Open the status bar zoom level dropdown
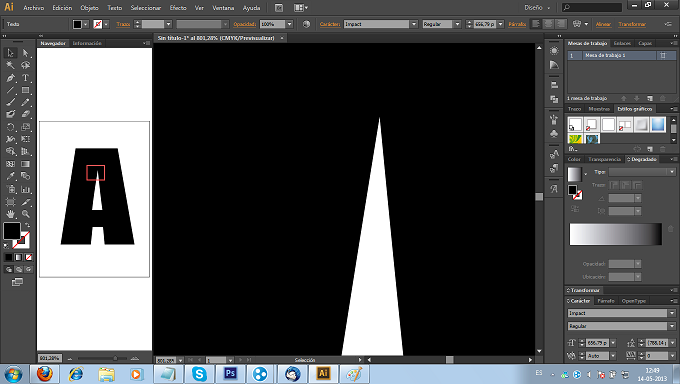Image resolution: width=680 pixels, height=384 pixels. click(181, 360)
